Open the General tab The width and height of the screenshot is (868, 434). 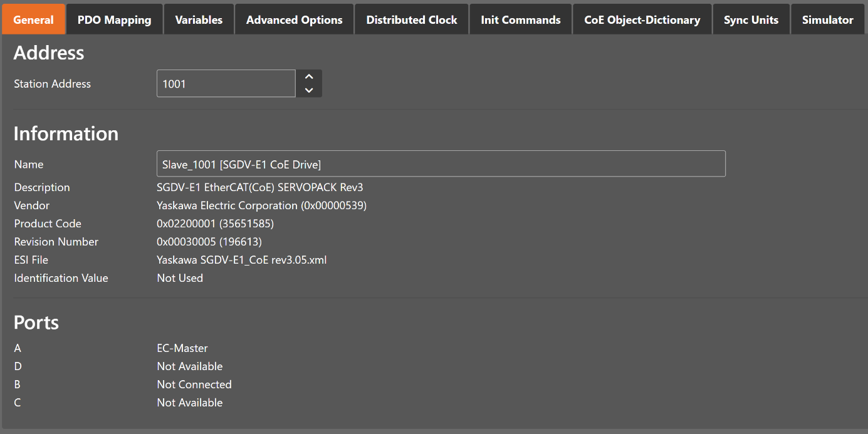pyautogui.click(x=33, y=19)
